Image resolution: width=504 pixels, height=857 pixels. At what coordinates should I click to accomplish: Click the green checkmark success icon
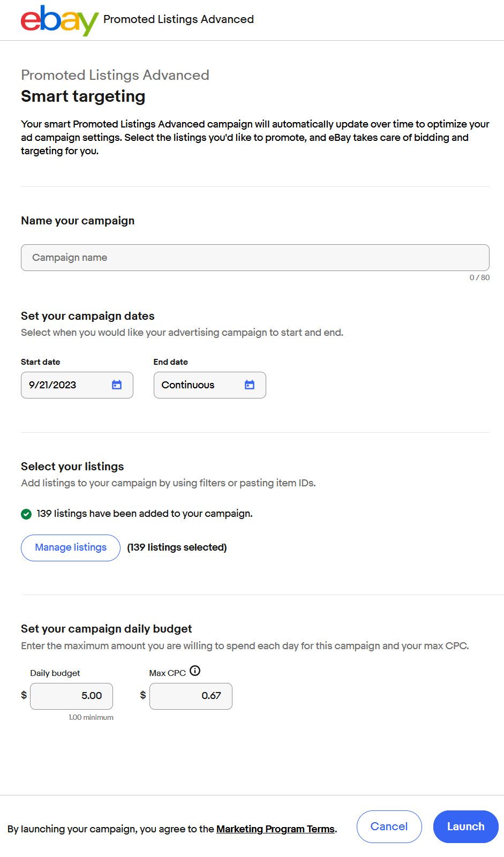pos(26,514)
